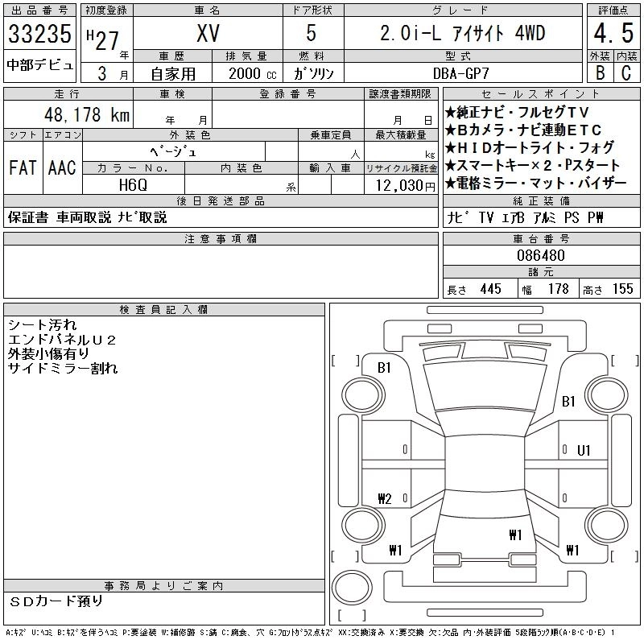The image size is (644, 644).
Task: Click the front-right wheel circle on diagram
Action: (609, 394)
